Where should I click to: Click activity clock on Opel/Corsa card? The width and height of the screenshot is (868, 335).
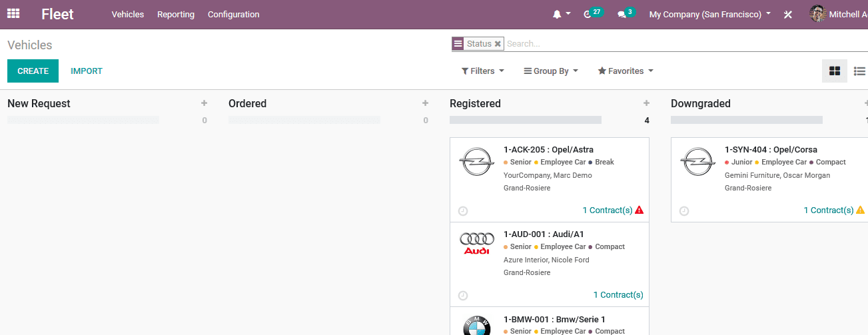pyautogui.click(x=684, y=210)
